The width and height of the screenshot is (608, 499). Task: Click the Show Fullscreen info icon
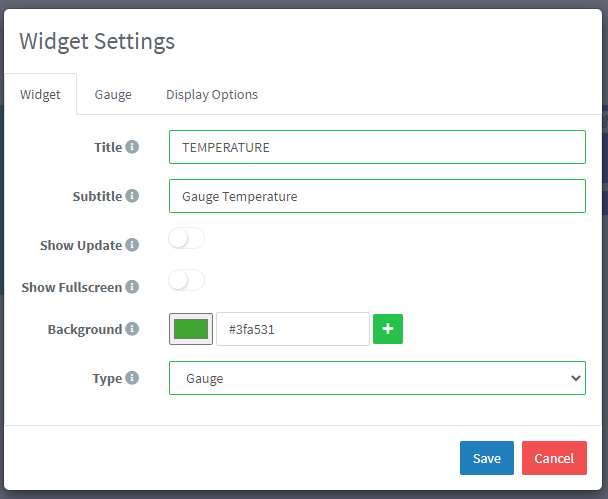[x=132, y=287]
